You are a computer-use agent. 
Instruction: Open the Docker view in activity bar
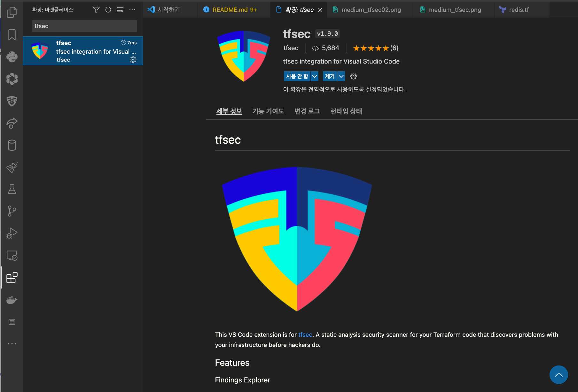[x=12, y=300]
